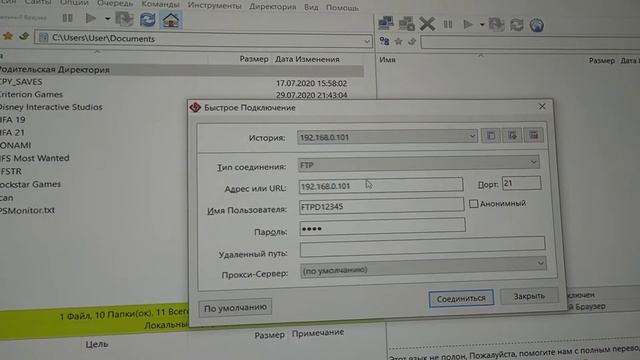Click the pause icon in right pane toolbar

coord(448,24)
